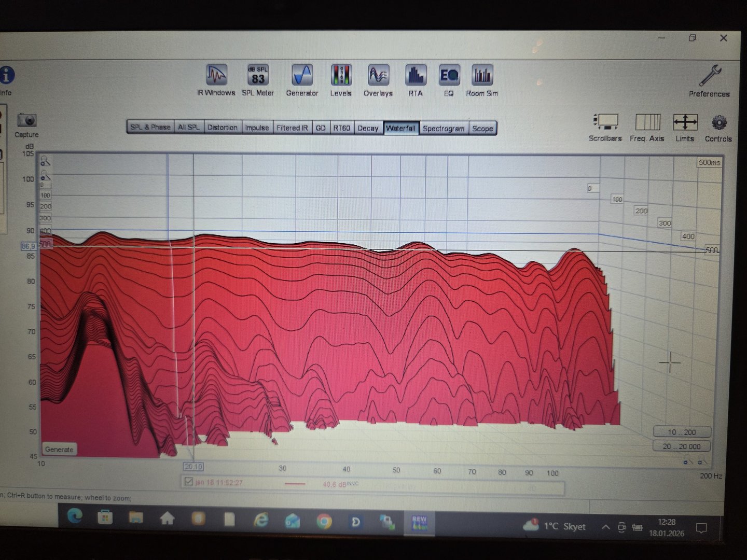
Task: Click the "20,10" frequency cursor readout
Action: 193,467
